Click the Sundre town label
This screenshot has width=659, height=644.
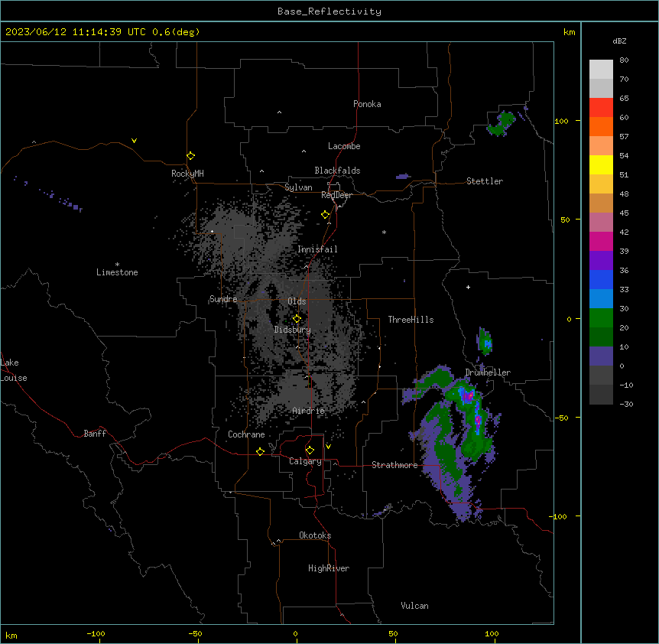pyautogui.click(x=223, y=299)
